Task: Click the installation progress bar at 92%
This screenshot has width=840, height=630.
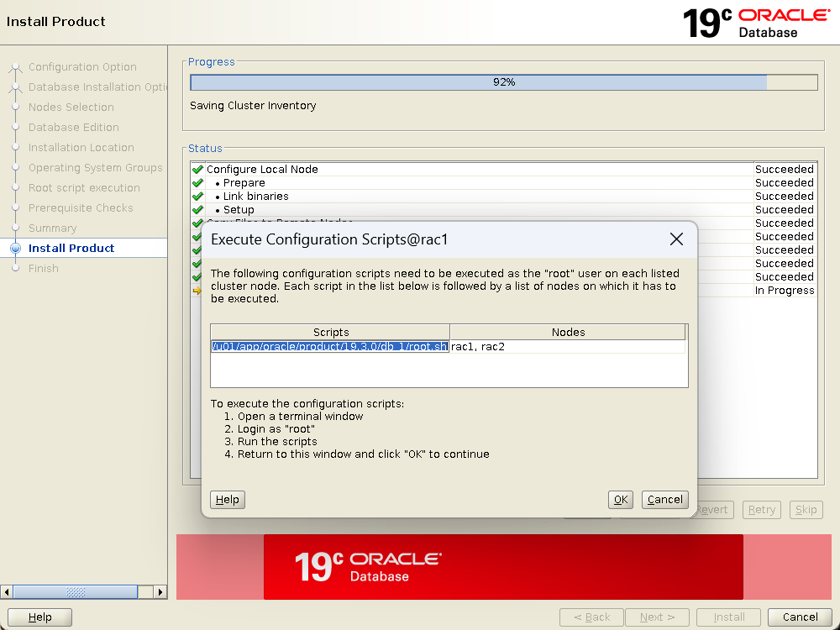Action: [503, 82]
